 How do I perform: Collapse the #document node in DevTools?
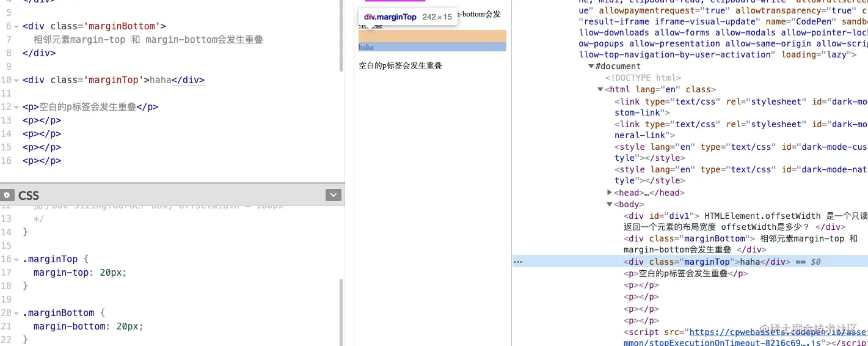click(x=591, y=67)
